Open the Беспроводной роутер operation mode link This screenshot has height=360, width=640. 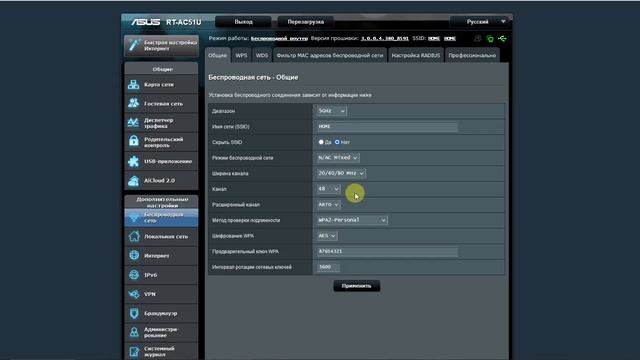point(279,38)
